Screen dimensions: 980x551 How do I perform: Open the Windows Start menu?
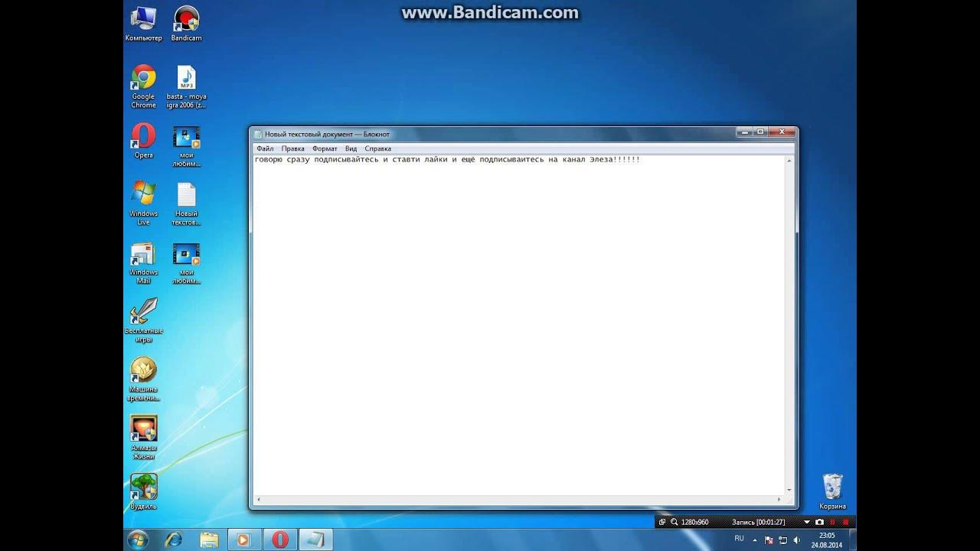(x=138, y=540)
